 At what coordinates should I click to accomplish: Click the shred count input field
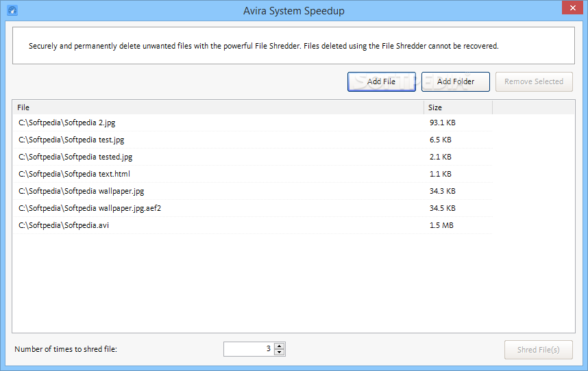pos(249,349)
